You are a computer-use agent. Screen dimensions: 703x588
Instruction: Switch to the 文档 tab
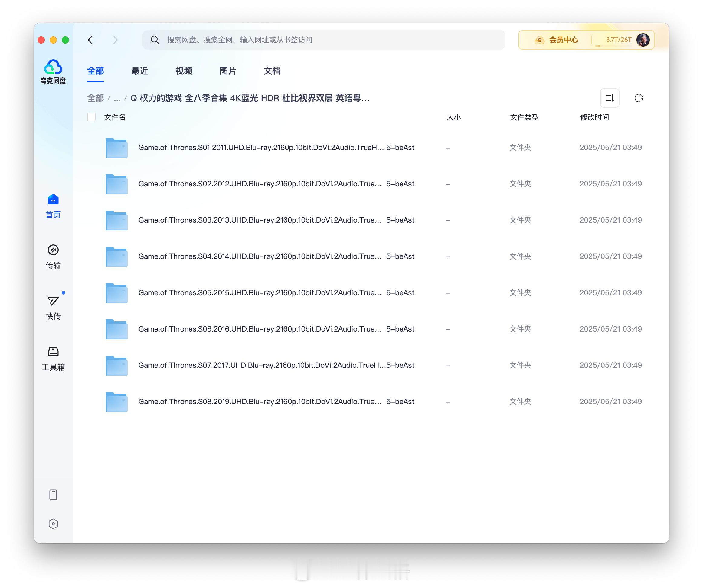(x=272, y=71)
